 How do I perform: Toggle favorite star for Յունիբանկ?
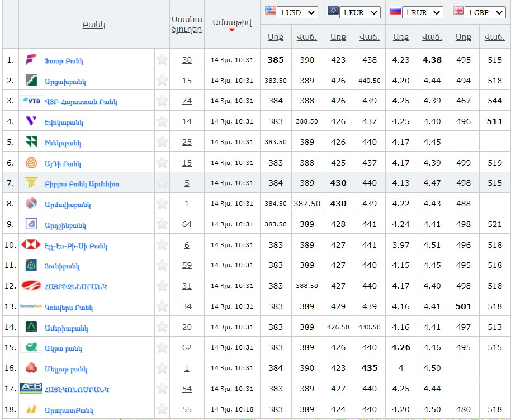point(162,265)
